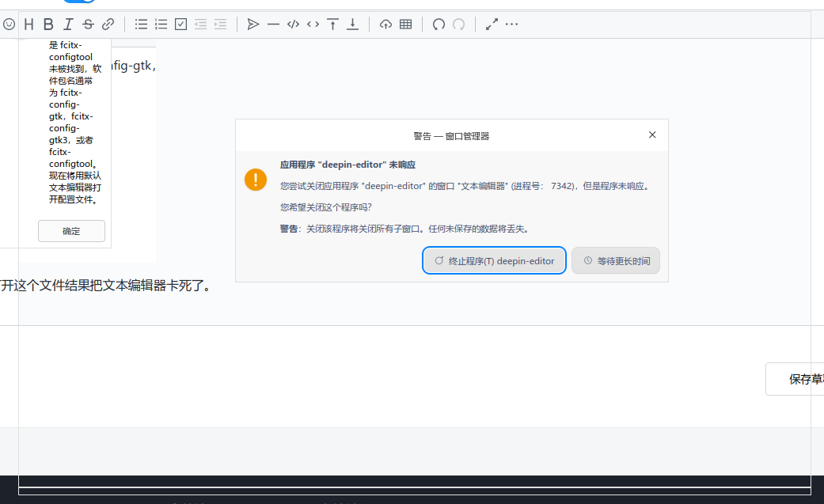Choose 等待更长时间 to keep waiting
The width and height of the screenshot is (824, 504).
616,260
